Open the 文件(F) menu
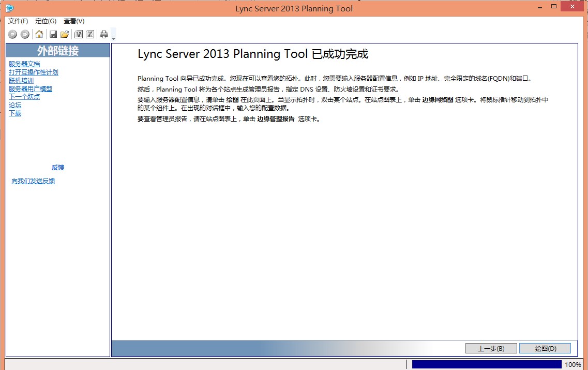 point(18,21)
